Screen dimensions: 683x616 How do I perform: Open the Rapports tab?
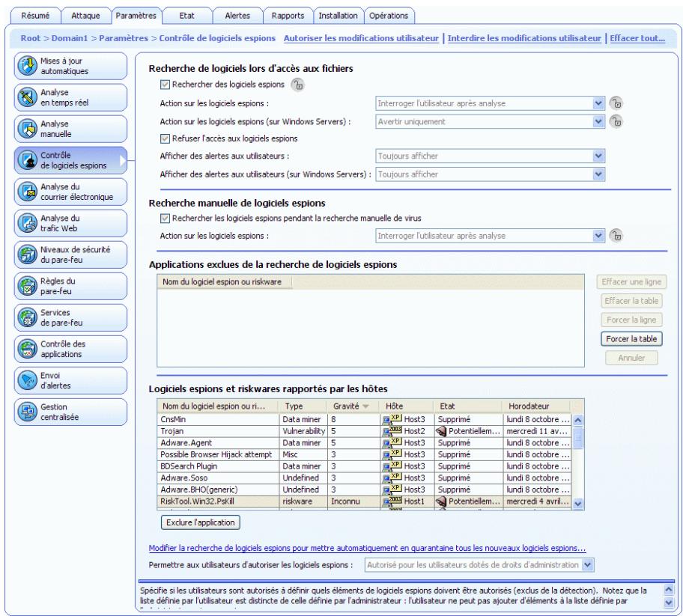288,16
